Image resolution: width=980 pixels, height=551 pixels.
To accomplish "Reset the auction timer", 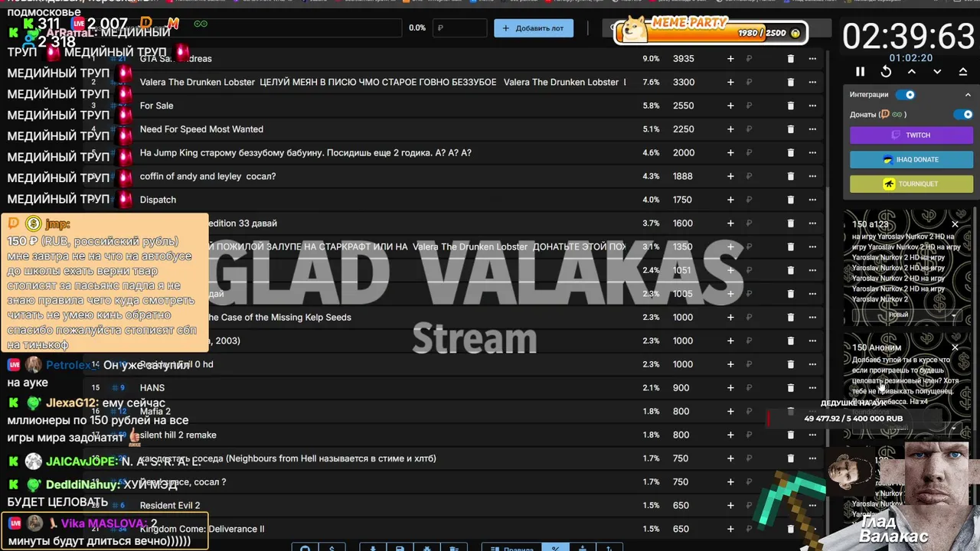I will click(886, 71).
